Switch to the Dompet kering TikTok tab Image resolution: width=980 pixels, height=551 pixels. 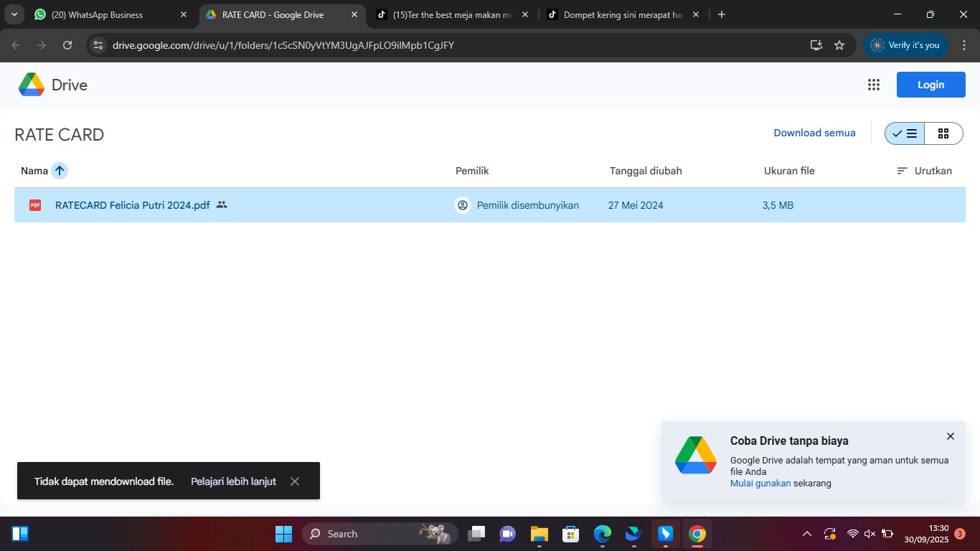tap(617, 14)
